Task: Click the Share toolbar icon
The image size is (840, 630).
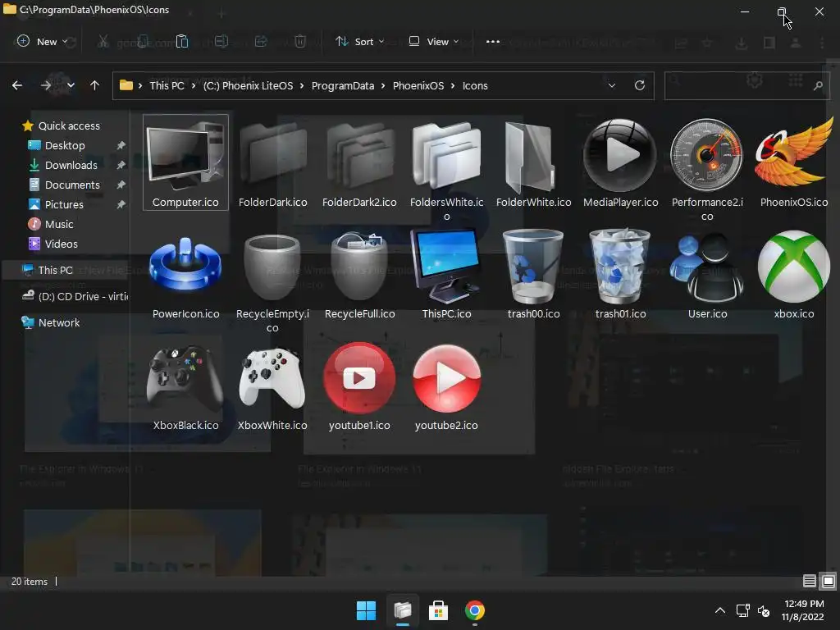Action: [261, 41]
